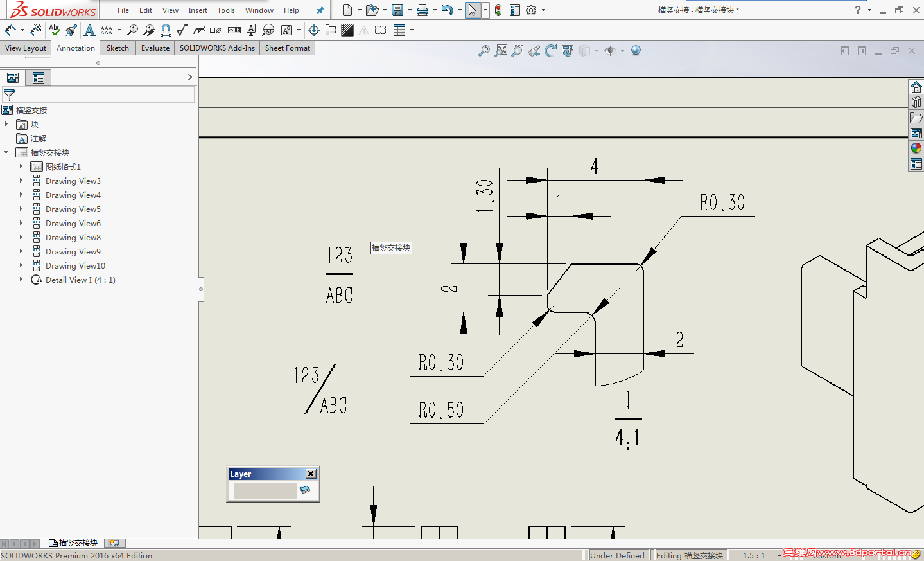Add a Hole Callout annotation
The width and height of the screenshot is (924, 561).
pyautogui.click(x=216, y=30)
